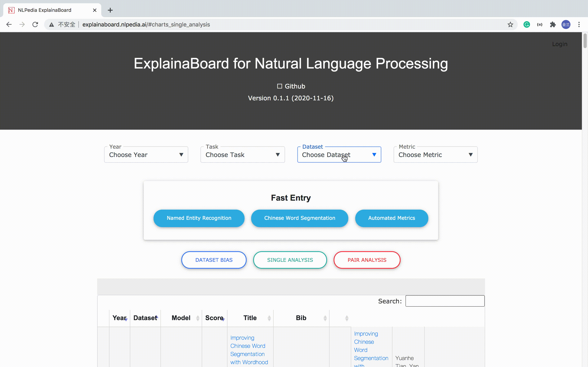
Task: Click the browser back arrow
Action: (x=9, y=24)
